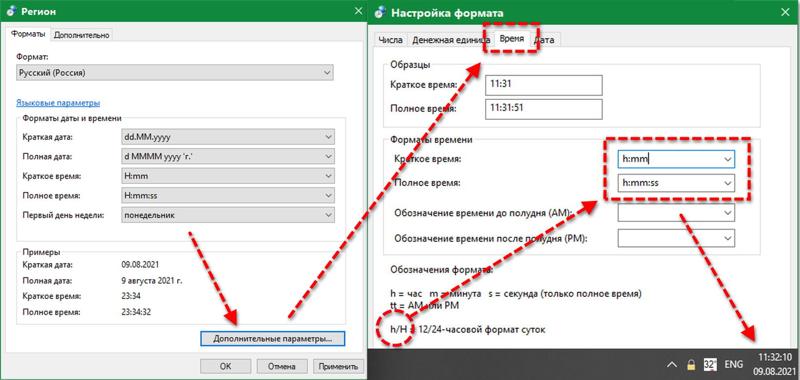Click the Дополнительные параметры button

click(x=273, y=339)
